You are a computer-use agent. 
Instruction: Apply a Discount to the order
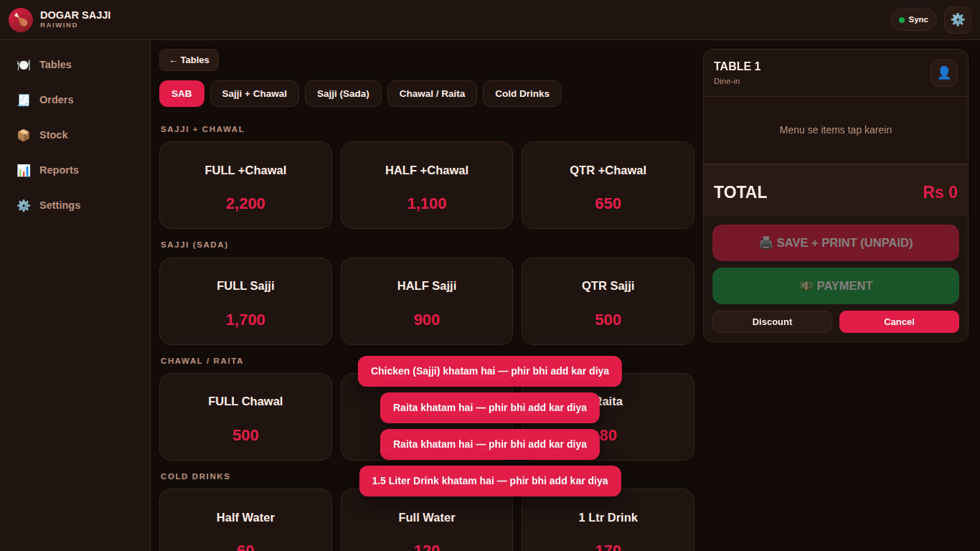772,321
